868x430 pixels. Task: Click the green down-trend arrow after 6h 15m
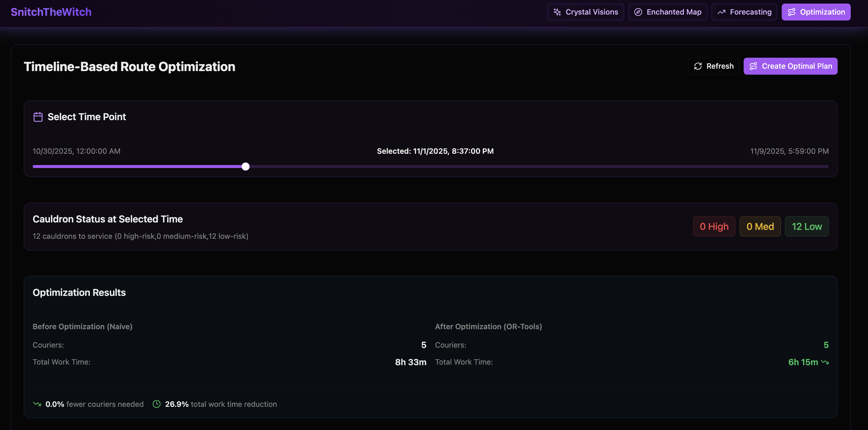point(825,362)
